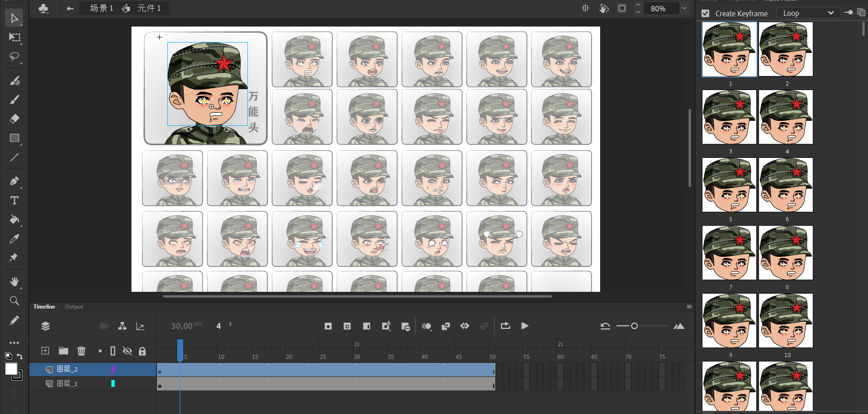
Task: Select the Paint Bucket tool
Action: click(14, 220)
